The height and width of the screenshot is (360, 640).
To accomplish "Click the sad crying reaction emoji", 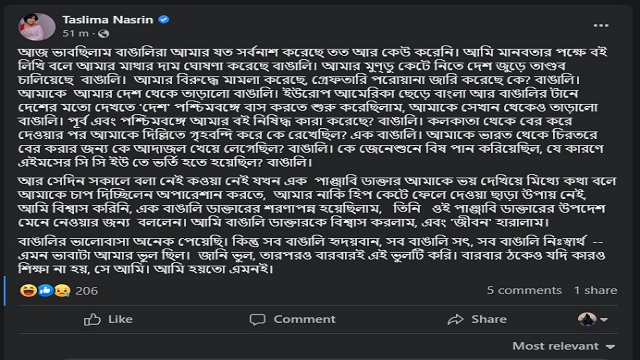I will point(62,291).
